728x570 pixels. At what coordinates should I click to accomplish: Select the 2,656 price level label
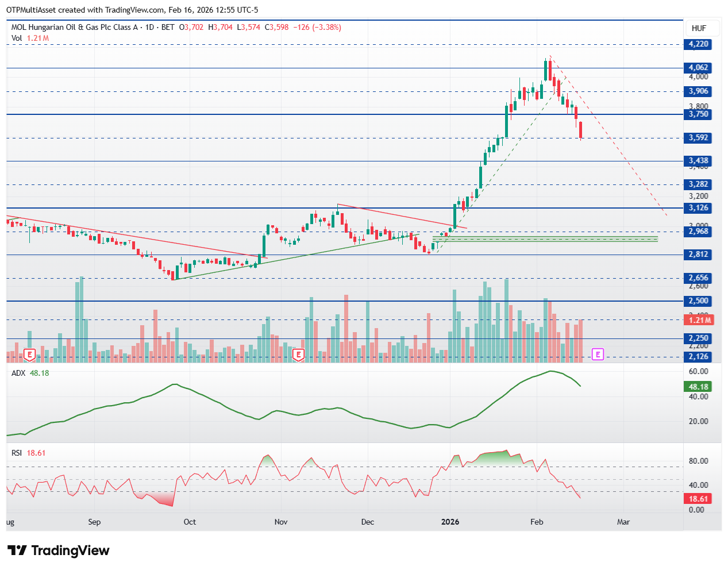click(699, 278)
